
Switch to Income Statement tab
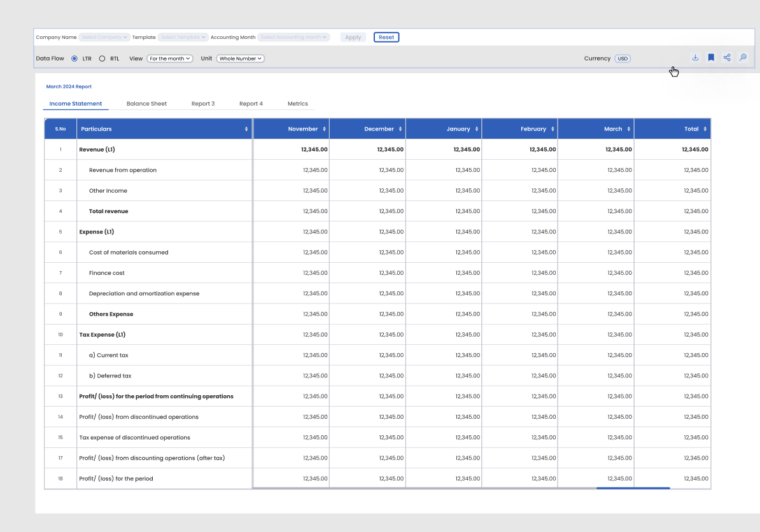pyautogui.click(x=76, y=104)
